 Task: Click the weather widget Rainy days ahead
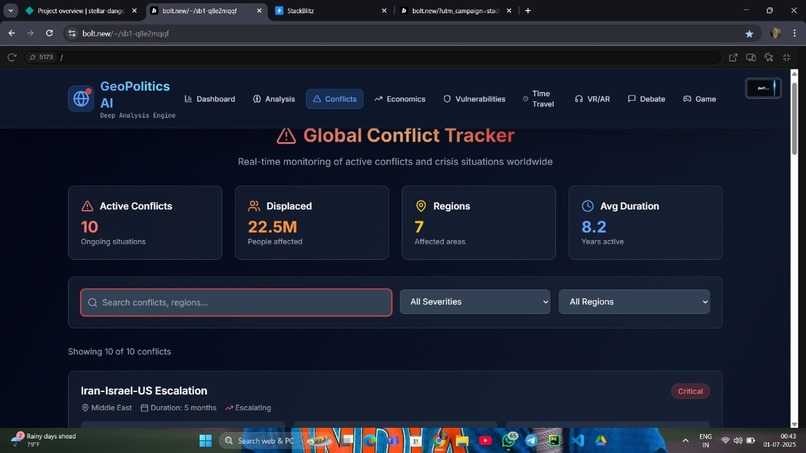(44, 440)
